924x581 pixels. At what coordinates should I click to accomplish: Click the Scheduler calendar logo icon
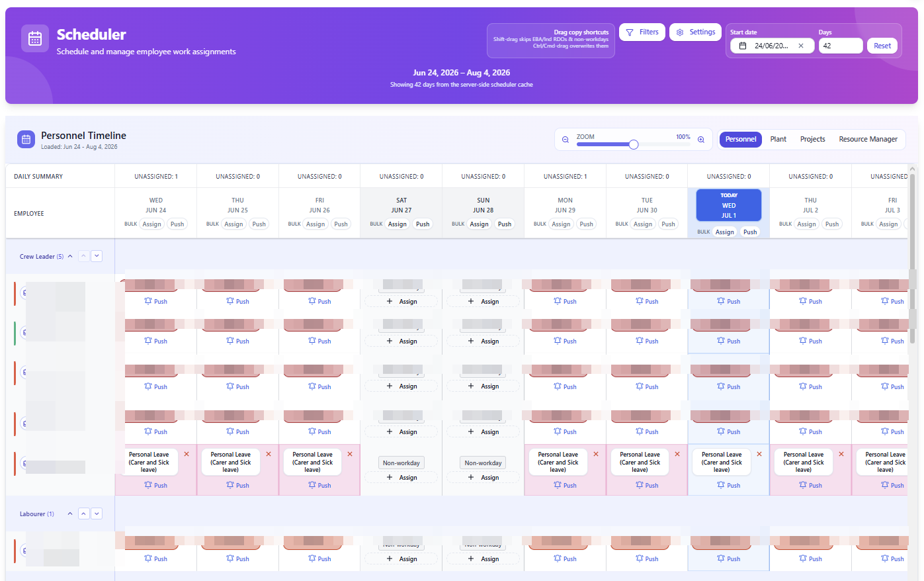35,39
